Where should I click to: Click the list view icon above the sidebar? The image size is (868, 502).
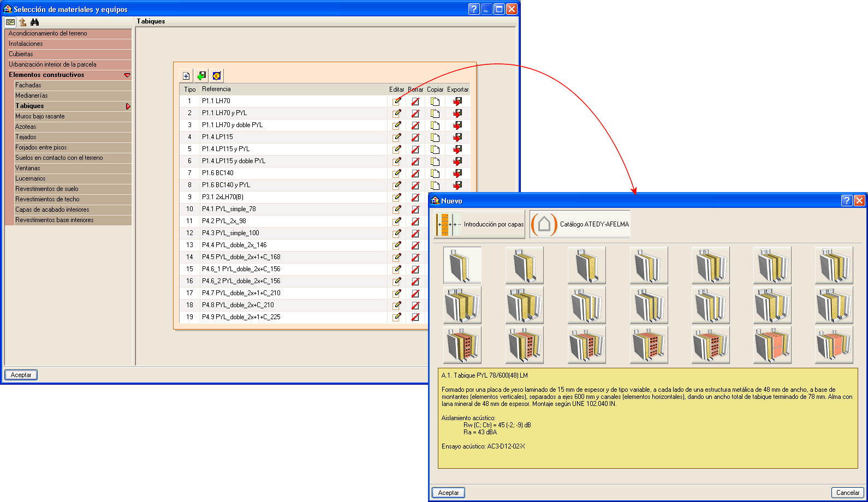point(10,22)
